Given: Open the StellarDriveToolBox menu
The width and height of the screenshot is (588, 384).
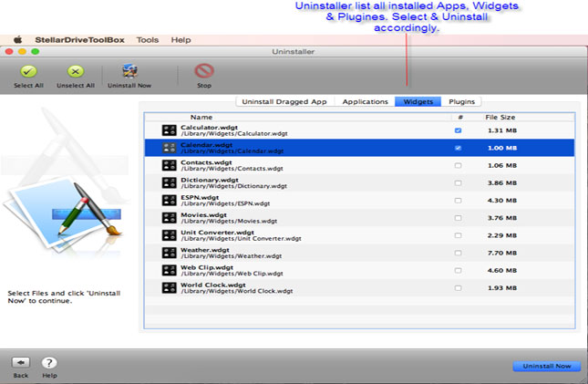Looking at the screenshot, I should [79, 40].
